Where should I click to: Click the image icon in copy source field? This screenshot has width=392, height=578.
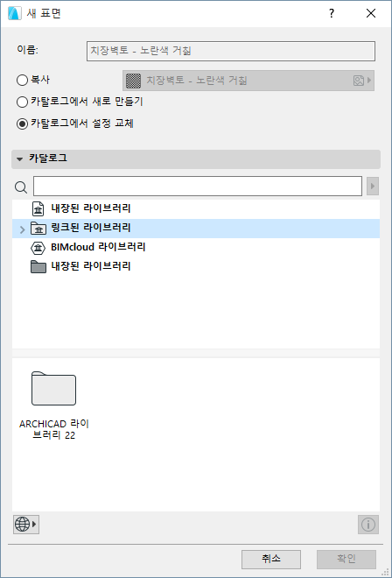tap(359, 81)
